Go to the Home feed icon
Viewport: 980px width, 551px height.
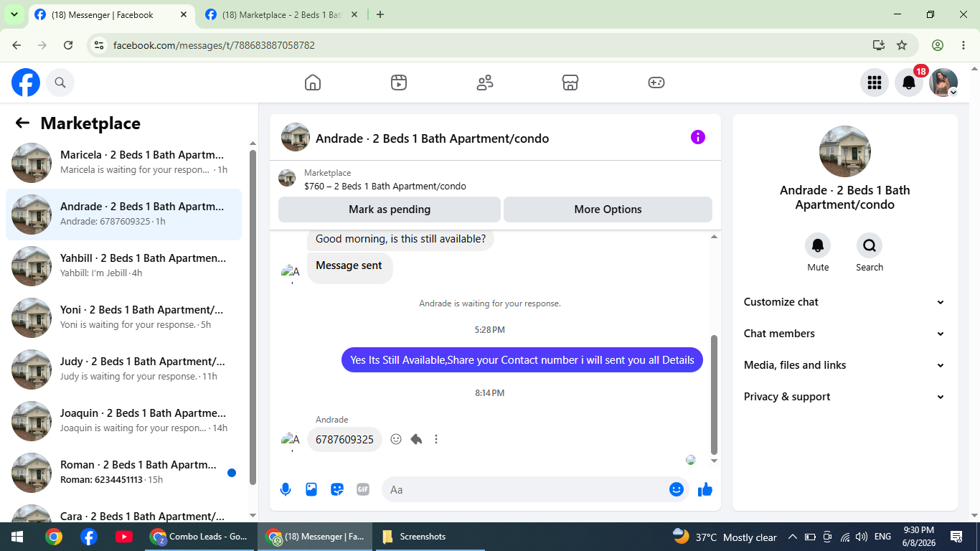[x=313, y=83]
